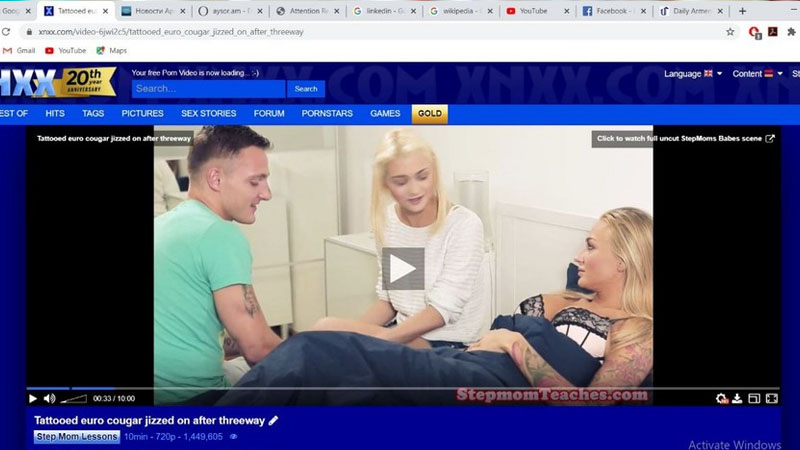Mute the video with speaker icon
Viewport: 800px width, 450px height.
click(x=49, y=398)
